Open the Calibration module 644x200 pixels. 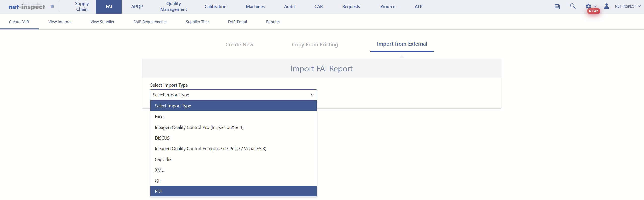[215, 7]
